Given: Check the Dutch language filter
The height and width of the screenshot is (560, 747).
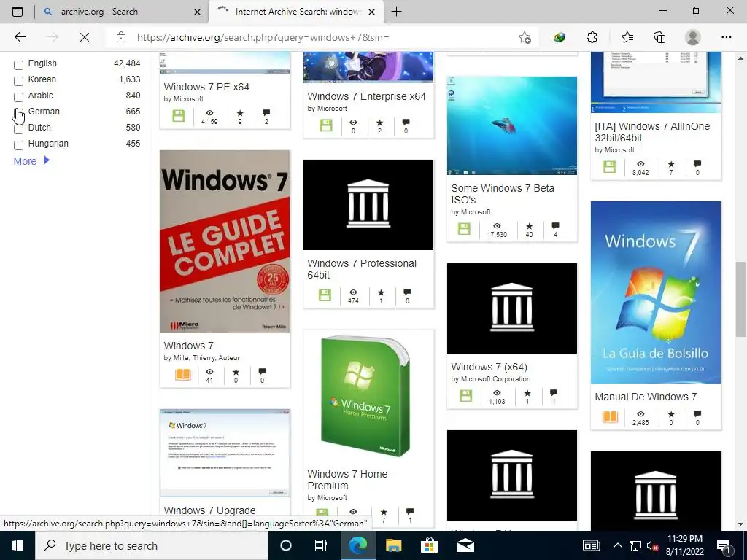Looking at the screenshot, I should pyautogui.click(x=18, y=129).
